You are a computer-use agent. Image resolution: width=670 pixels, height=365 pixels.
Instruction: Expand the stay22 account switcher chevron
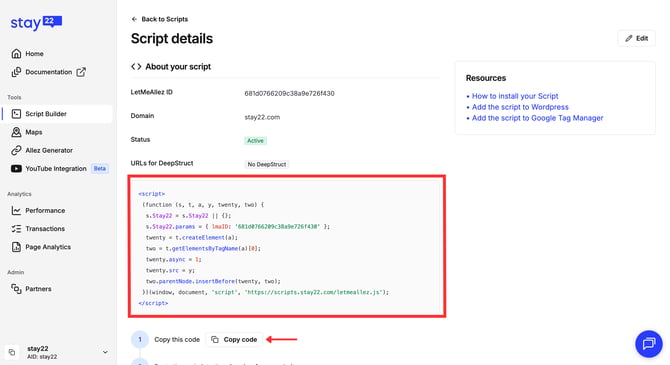pyautogui.click(x=105, y=352)
